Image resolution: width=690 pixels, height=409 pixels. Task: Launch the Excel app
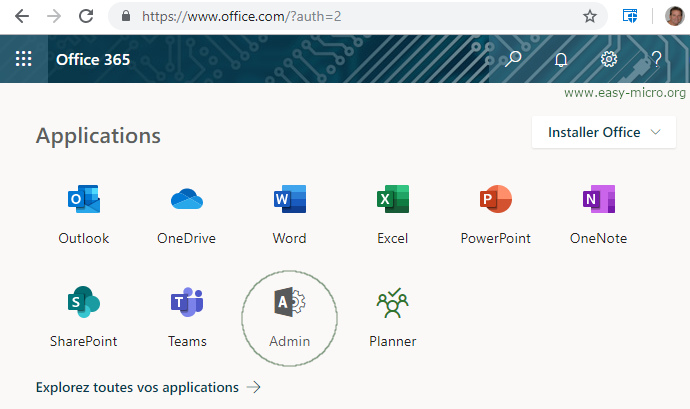click(x=393, y=214)
